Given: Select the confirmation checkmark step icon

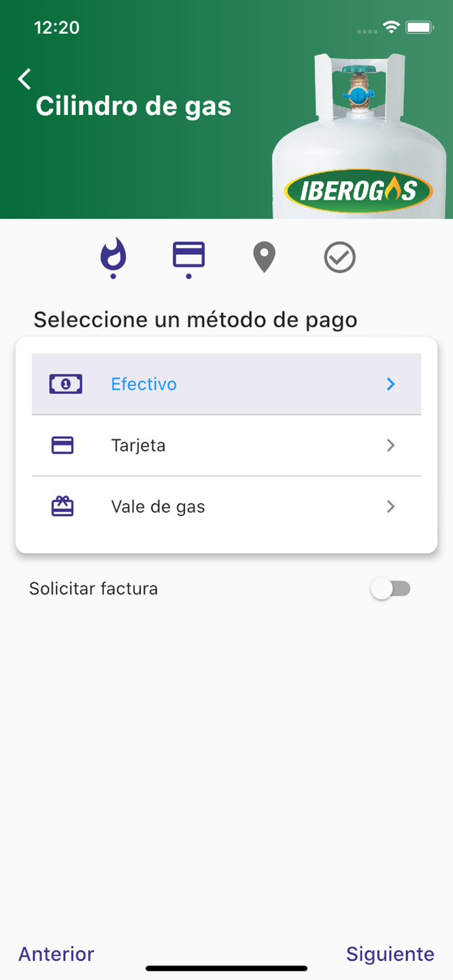Looking at the screenshot, I should tap(339, 257).
